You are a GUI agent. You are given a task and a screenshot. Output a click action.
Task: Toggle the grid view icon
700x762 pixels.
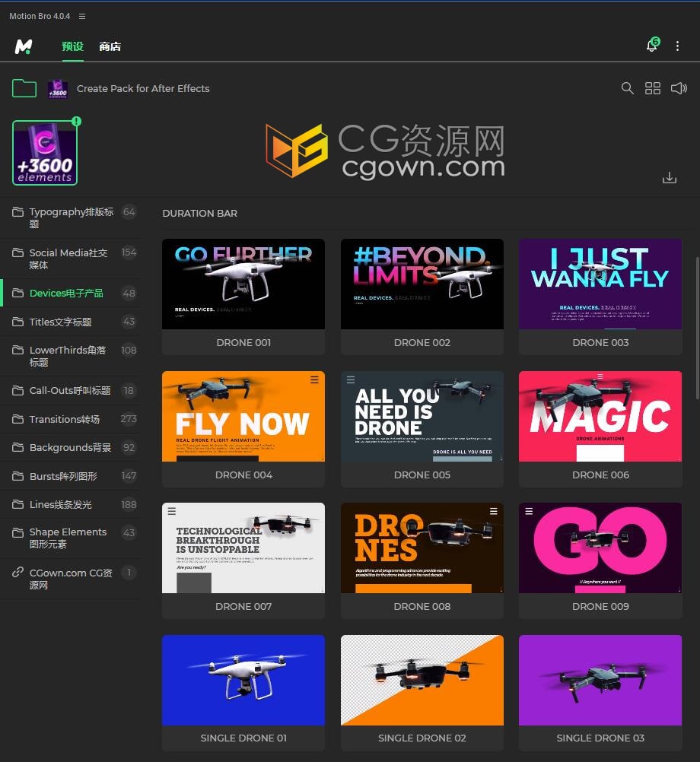pyautogui.click(x=652, y=88)
